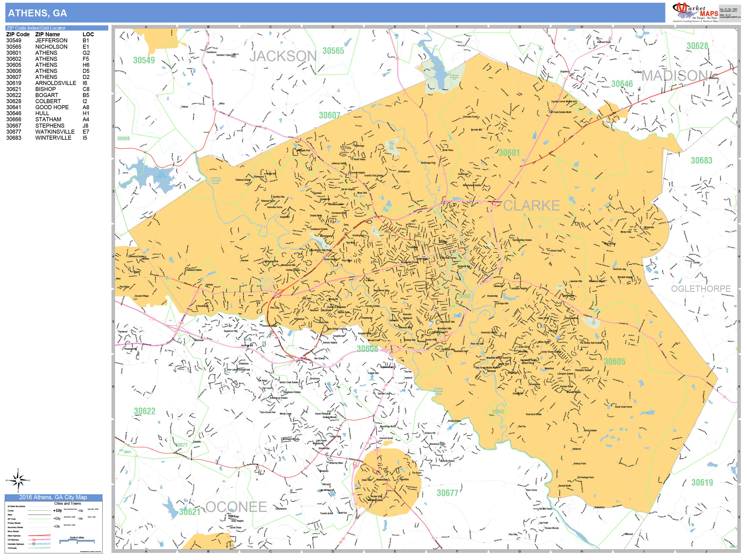747x560 pixels.
Task: Select the 30683 WINTERVILLE row in the index
Action: [x=48, y=138]
